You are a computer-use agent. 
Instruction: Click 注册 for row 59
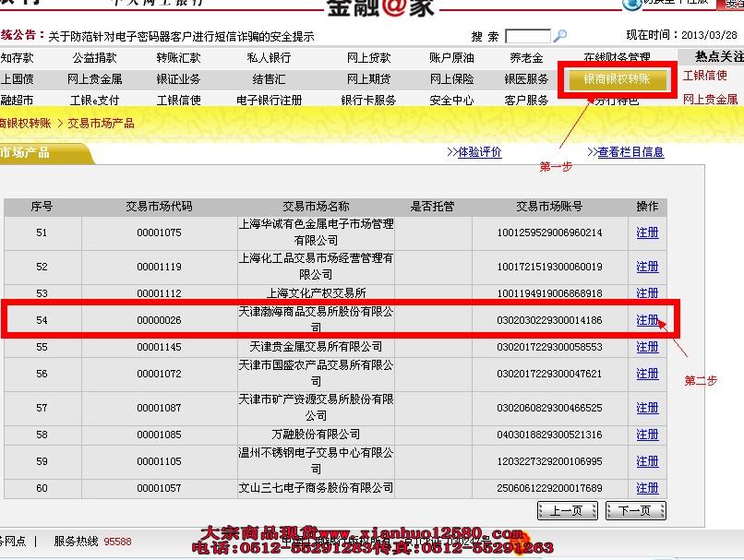click(647, 461)
